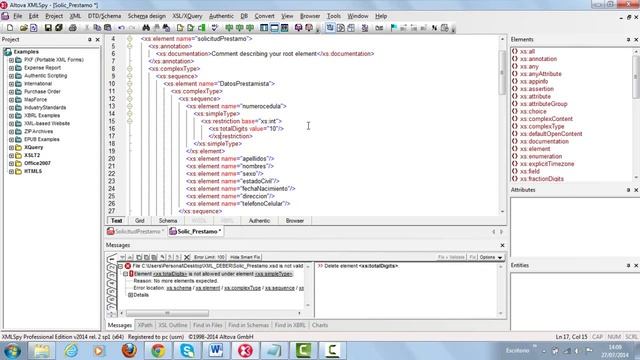Pin the Elements panel
Viewport: 640px width, 360px height.
point(628,40)
